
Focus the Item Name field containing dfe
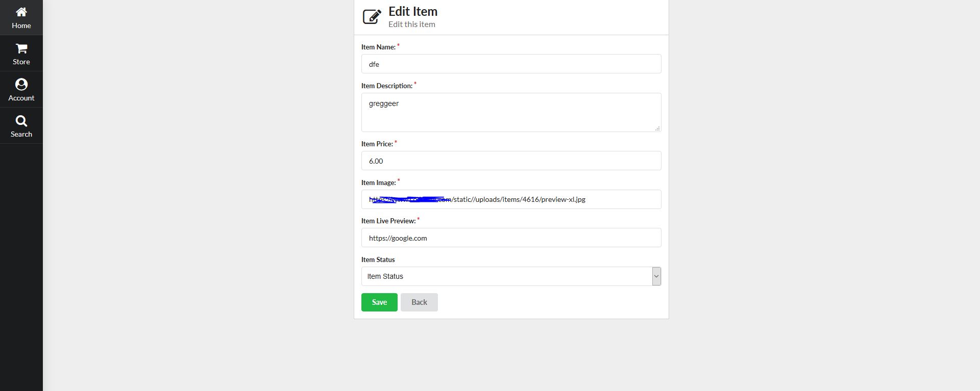pyautogui.click(x=511, y=64)
